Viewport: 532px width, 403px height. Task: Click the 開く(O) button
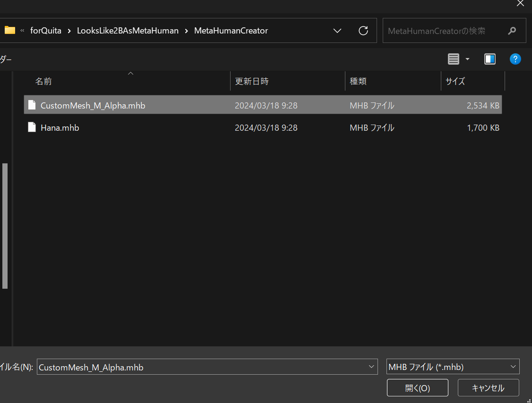pyautogui.click(x=417, y=387)
